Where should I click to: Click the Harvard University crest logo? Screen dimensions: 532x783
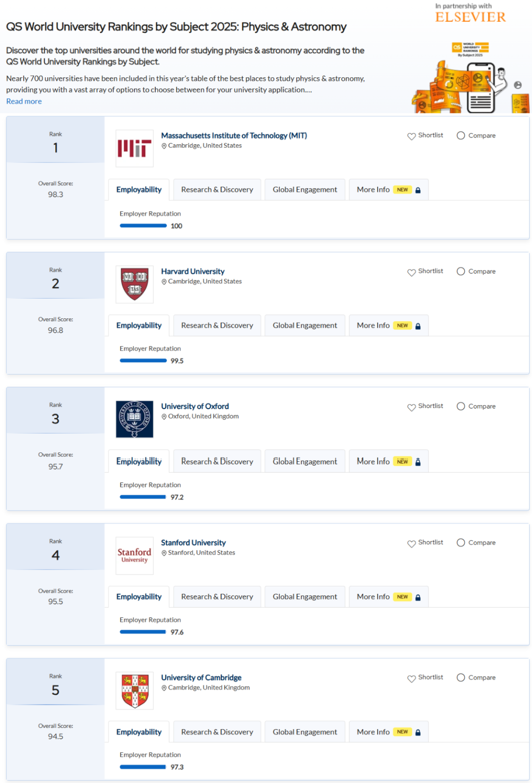click(134, 284)
